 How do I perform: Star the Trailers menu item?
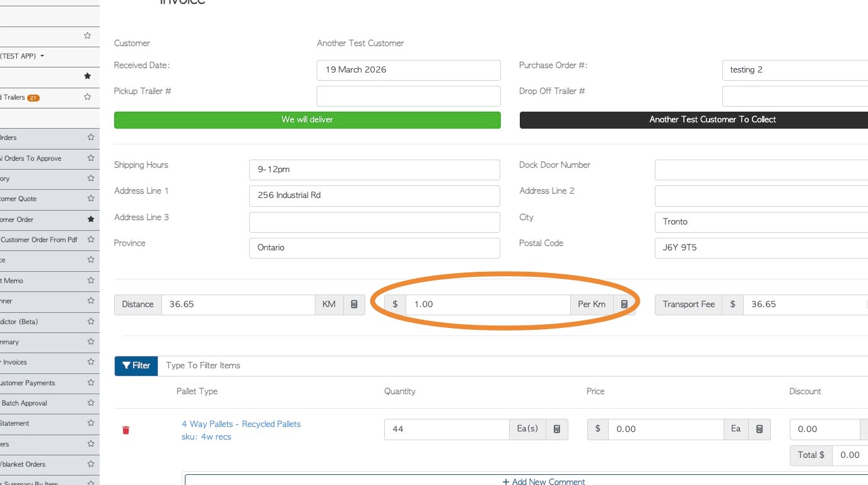pyautogui.click(x=88, y=97)
